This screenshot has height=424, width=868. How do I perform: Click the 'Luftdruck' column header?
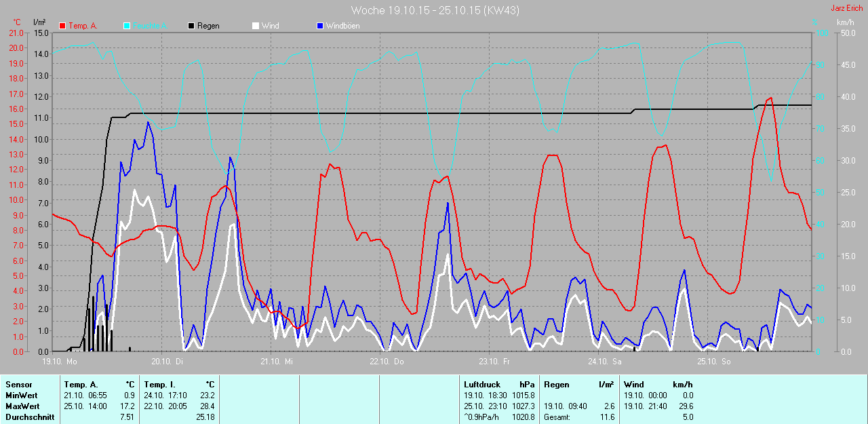tap(481, 385)
